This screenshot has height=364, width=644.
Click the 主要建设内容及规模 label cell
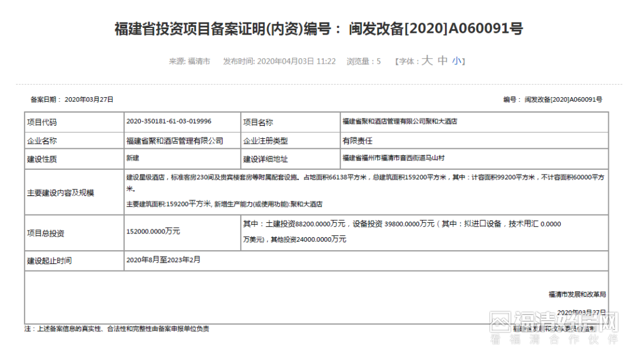(x=75, y=192)
